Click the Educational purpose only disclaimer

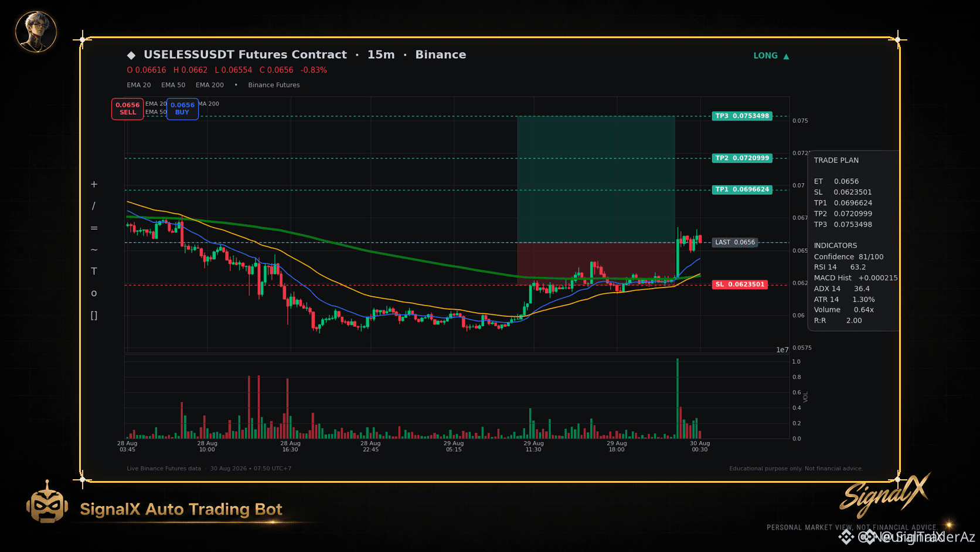pos(796,469)
